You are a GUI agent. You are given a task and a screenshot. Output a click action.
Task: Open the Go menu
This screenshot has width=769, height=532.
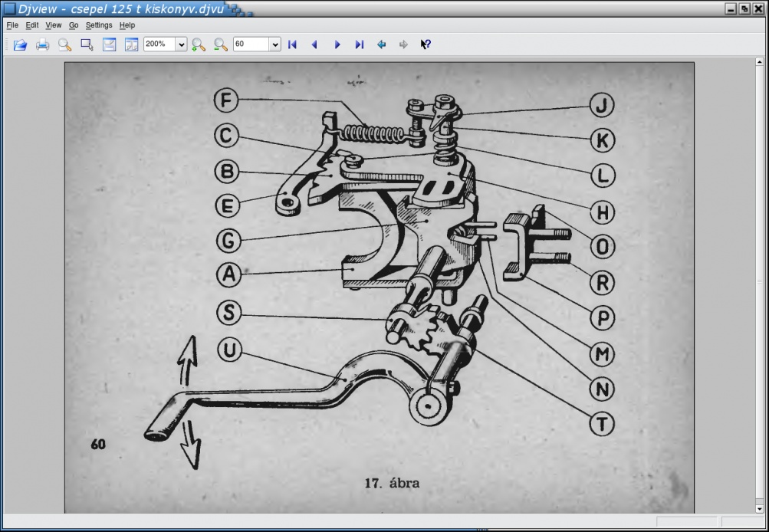coord(74,25)
